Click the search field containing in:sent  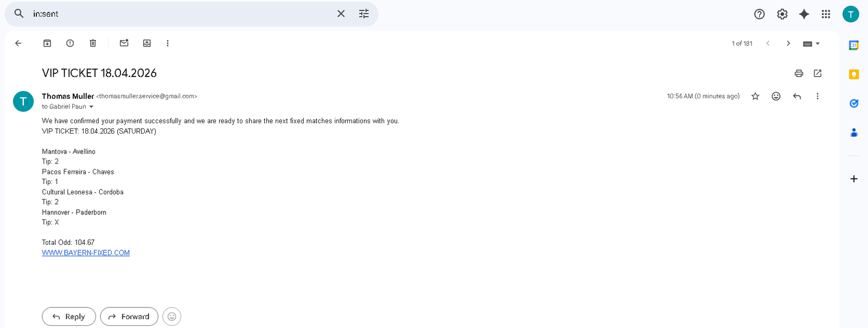(179, 14)
